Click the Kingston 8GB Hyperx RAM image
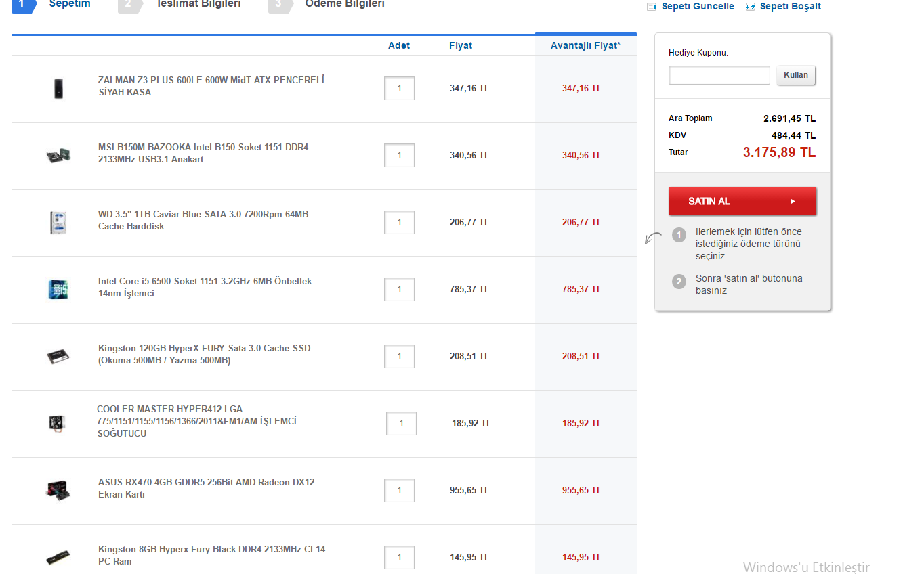Screen dimensions: 924x574 pos(58,558)
